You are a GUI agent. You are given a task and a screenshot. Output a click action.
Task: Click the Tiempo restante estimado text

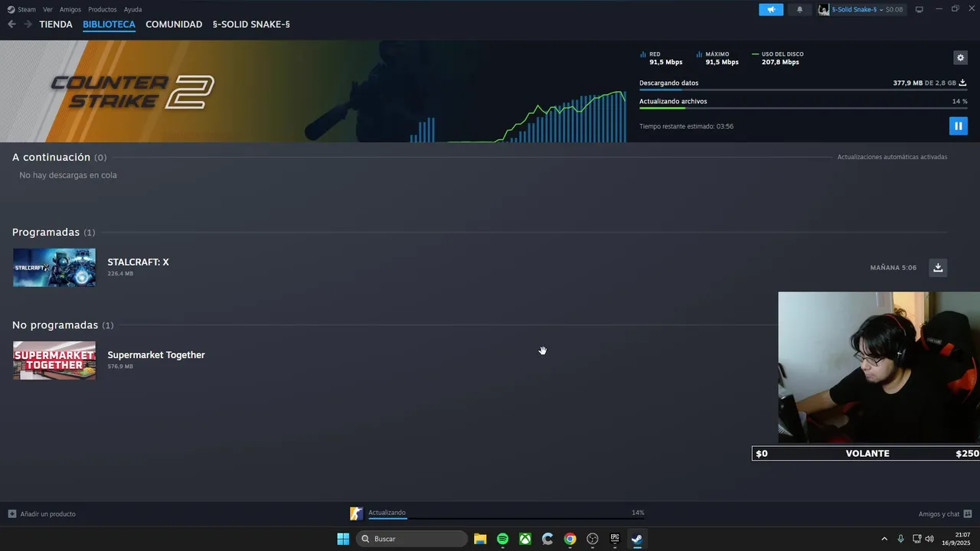(686, 126)
